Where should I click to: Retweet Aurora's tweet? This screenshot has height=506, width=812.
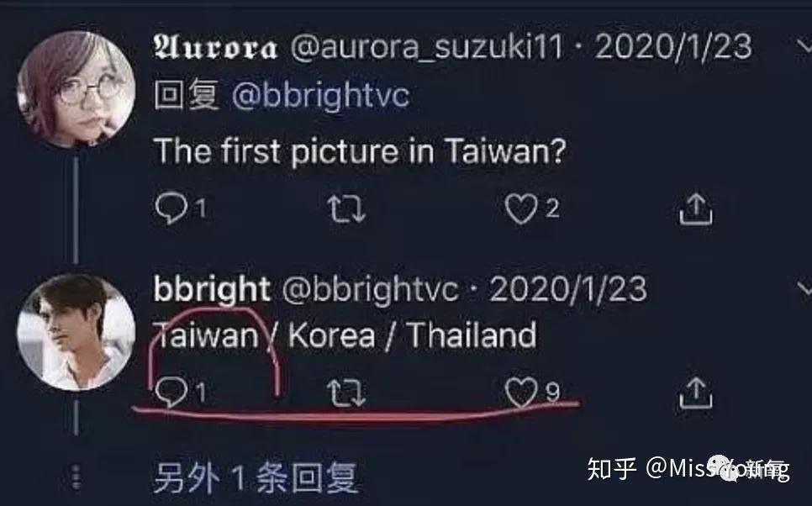pos(346,209)
